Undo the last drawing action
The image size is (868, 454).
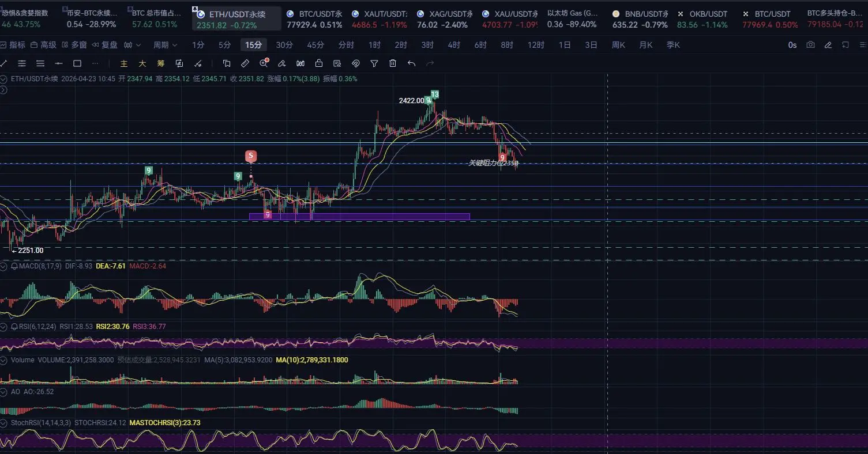click(x=411, y=63)
